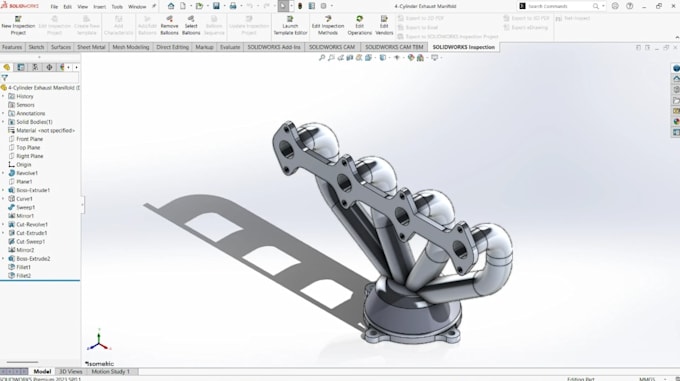Expand the History node
Viewport: 680px width, 381px height.
(x=3, y=96)
